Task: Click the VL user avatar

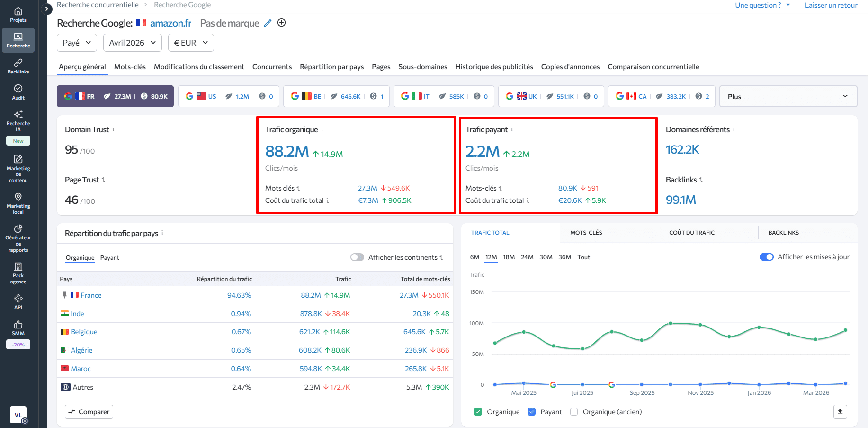Action: click(x=18, y=415)
